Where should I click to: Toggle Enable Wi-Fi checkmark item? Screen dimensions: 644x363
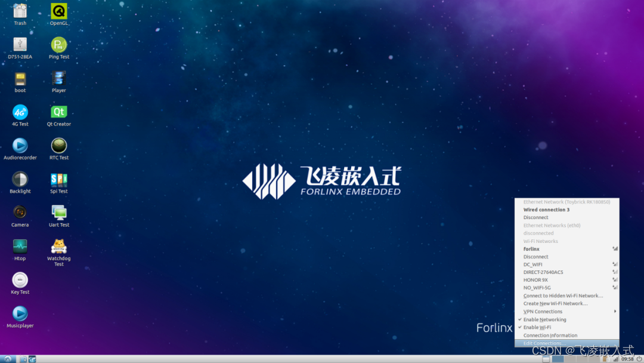pos(567,327)
